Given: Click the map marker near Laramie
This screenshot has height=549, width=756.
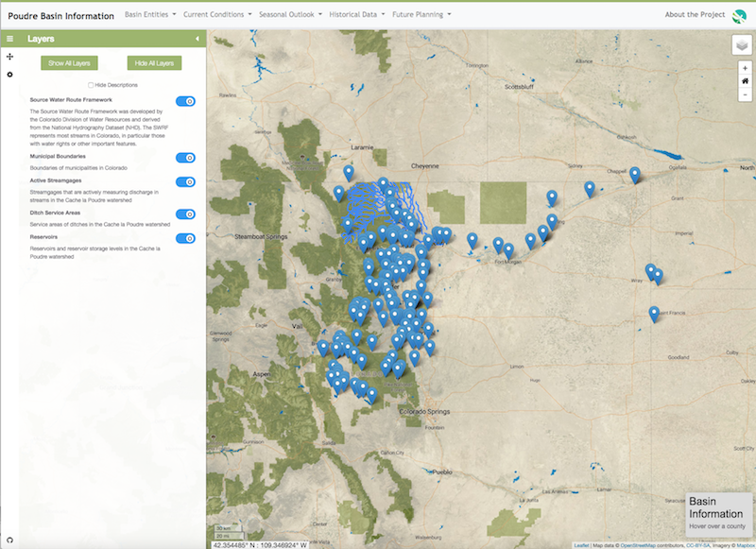Looking at the screenshot, I should (349, 173).
